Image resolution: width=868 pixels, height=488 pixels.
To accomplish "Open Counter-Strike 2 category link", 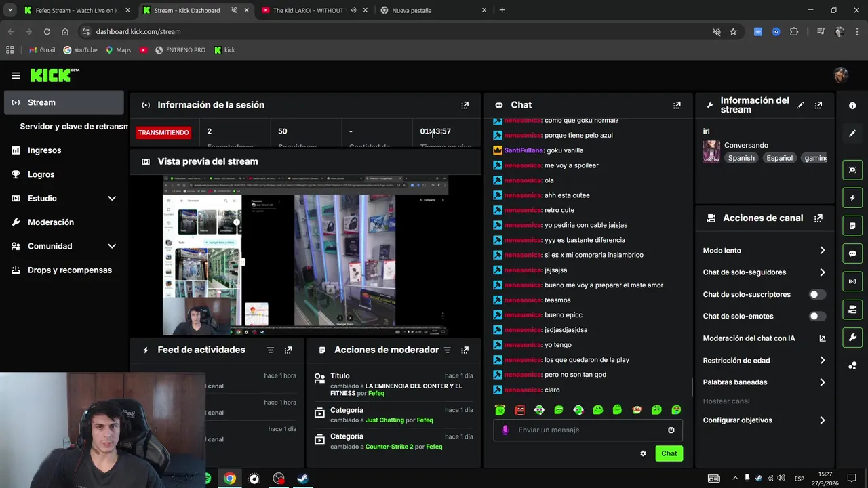I will [389, 447].
